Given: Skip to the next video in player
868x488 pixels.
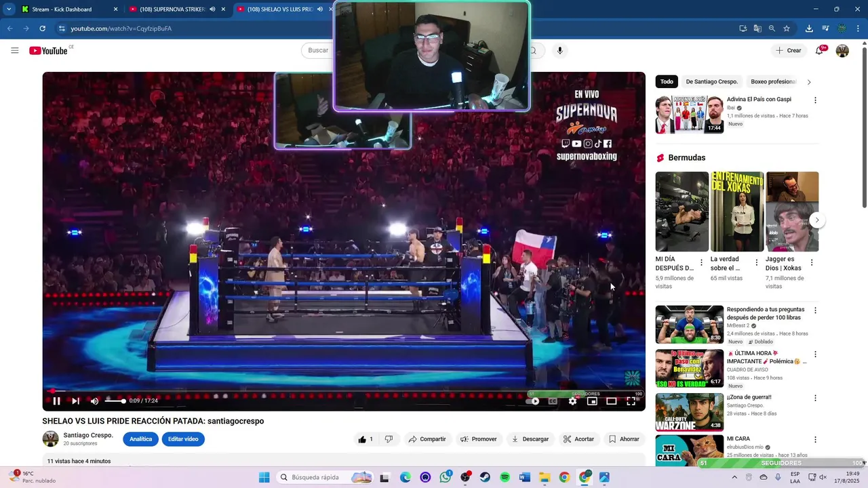Looking at the screenshot, I should (75, 401).
